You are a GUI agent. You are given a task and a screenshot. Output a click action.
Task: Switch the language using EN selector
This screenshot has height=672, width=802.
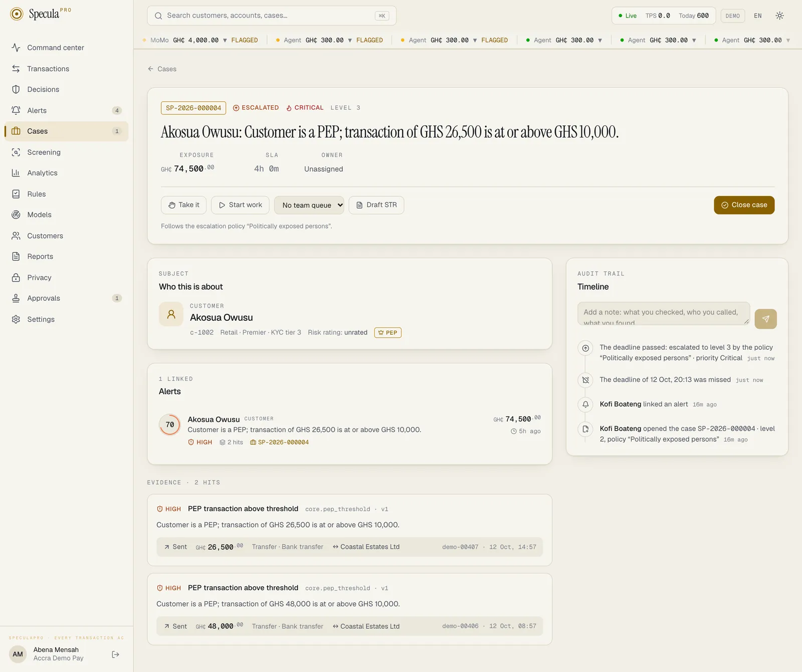(758, 16)
